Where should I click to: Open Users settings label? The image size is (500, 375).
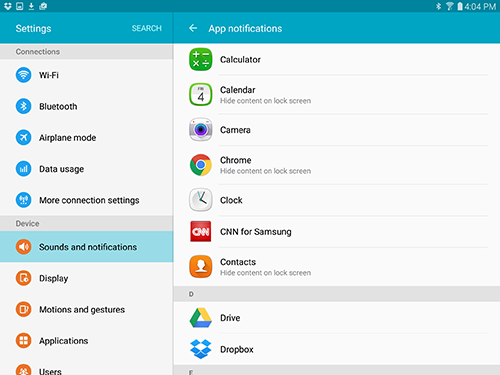pos(50,371)
